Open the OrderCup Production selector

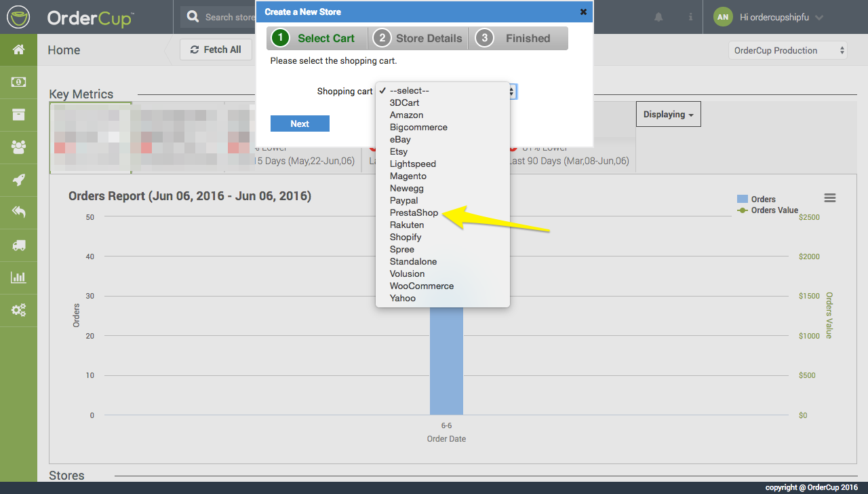(788, 50)
